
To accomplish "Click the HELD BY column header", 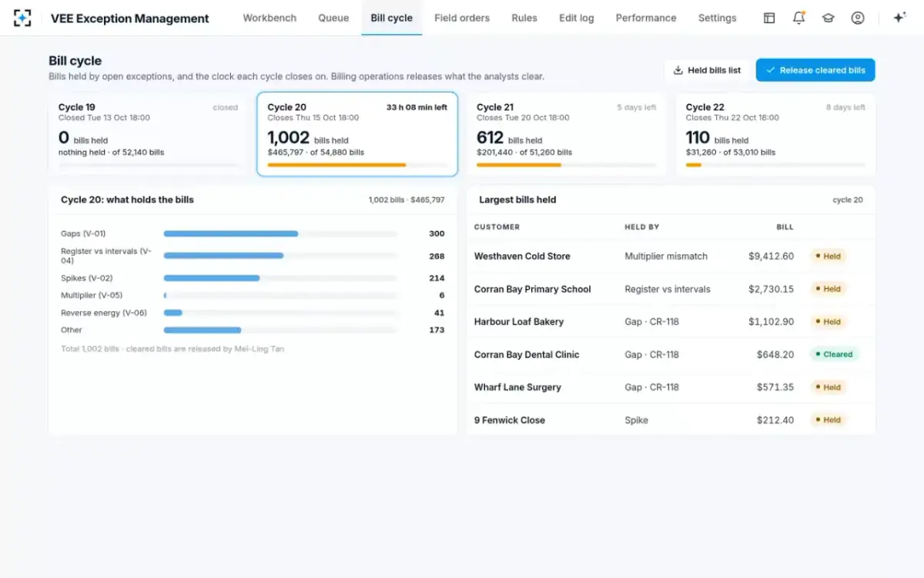I will [642, 227].
